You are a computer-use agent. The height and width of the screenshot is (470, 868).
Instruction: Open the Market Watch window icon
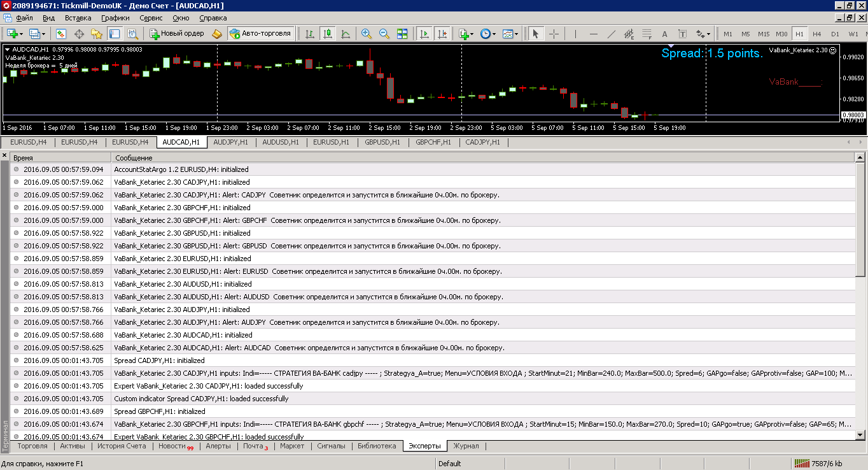(62, 34)
